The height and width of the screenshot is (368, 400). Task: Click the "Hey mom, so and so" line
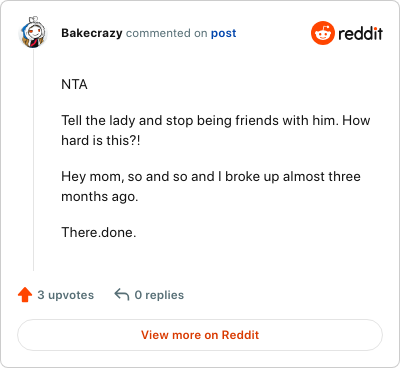pos(211,177)
